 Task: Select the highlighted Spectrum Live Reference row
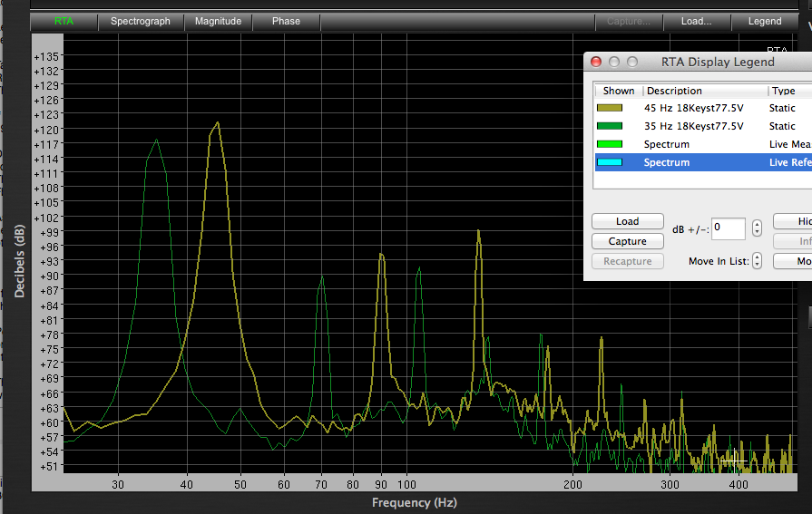[x=703, y=162]
